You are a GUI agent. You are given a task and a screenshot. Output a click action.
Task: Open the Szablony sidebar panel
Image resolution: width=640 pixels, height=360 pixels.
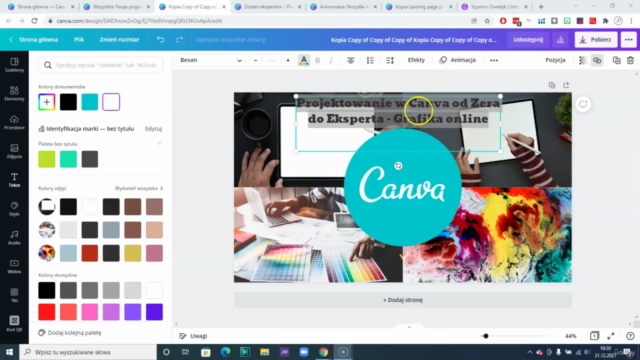coord(14,64)
